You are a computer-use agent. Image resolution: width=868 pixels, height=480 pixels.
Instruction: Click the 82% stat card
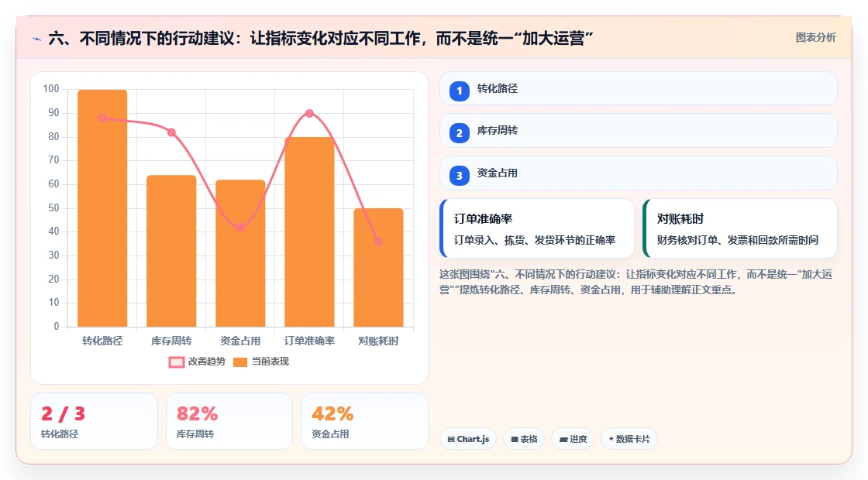coord(229,421)
